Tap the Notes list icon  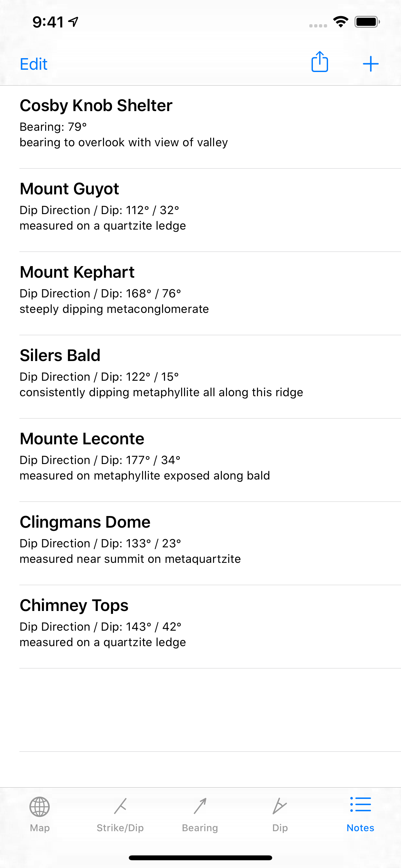coord(360,805)
